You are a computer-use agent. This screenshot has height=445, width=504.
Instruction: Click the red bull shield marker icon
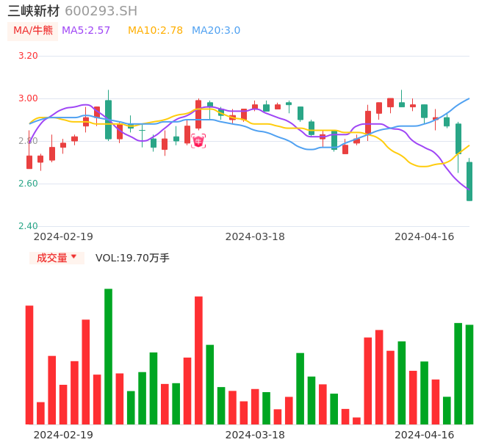[198, 141]
